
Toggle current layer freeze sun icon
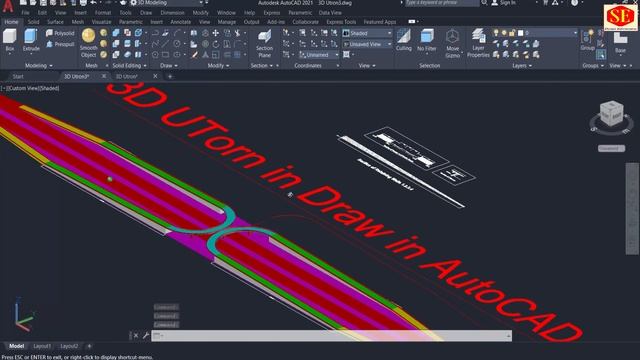(504, 33)
